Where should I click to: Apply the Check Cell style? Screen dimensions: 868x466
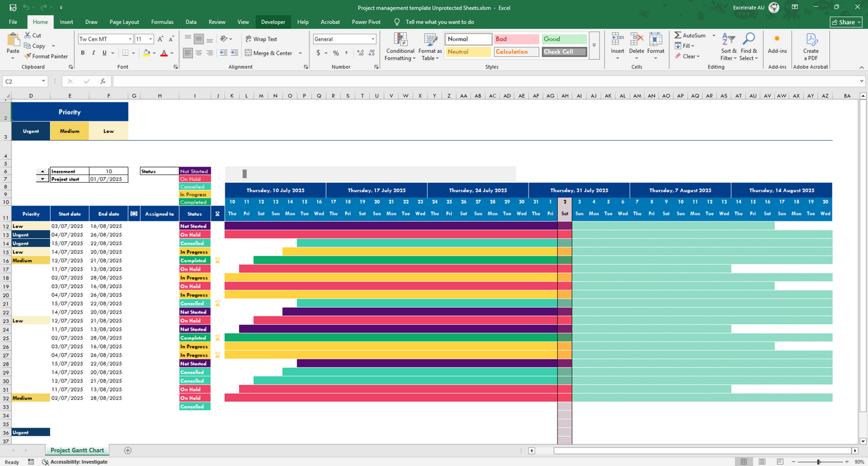click(x=564, y=52)
